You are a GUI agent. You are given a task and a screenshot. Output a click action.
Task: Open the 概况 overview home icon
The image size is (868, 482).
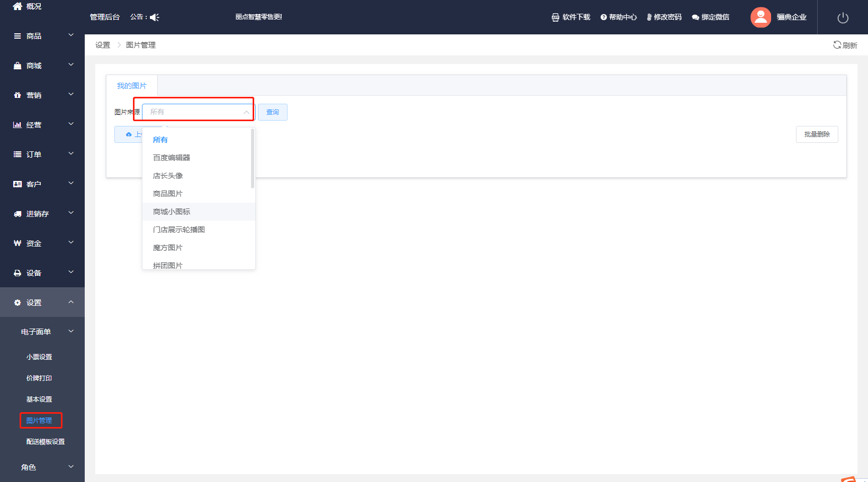[17, 6]
